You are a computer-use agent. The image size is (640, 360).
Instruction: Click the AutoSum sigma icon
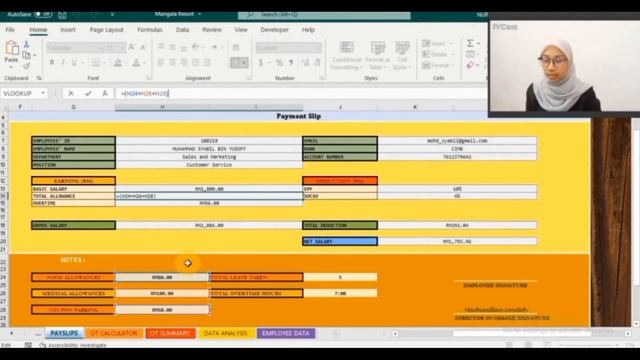[x=470, y=43]
